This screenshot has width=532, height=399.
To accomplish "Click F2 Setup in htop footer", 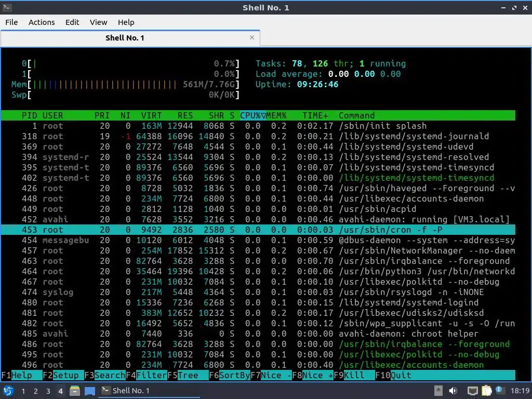I will [x=63, y=375].
